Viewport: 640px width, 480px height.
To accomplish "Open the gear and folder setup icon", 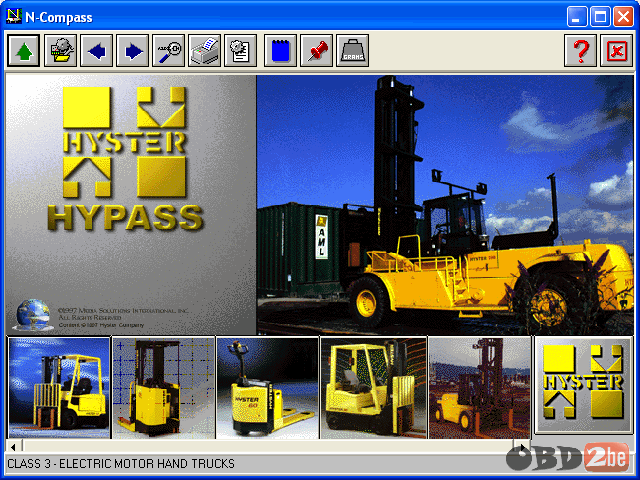I will tap(60, 51).
